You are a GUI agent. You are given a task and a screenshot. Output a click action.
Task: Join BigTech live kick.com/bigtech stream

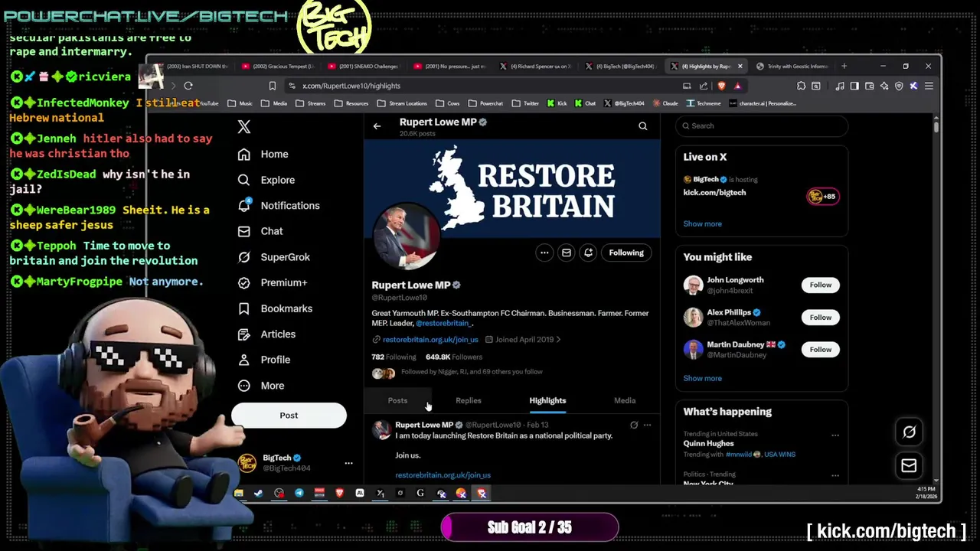click(x=714, y=193)
